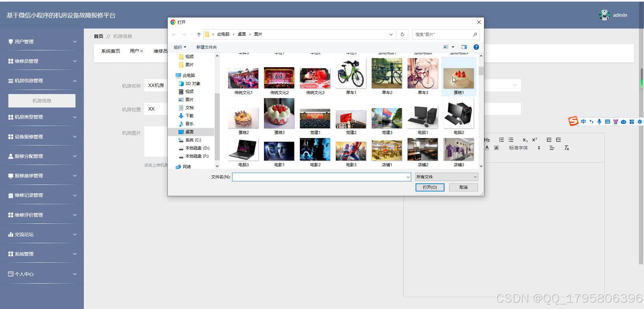Screen dimensions: 644x309
Task: Click the file list scroll down arrow
Action: point(481,166)
